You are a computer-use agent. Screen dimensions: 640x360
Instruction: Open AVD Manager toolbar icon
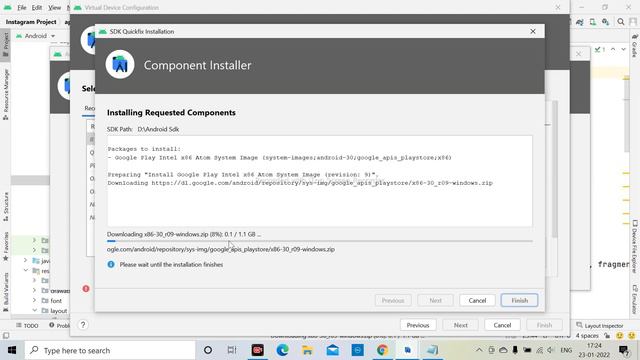click(x=592, y=22)
